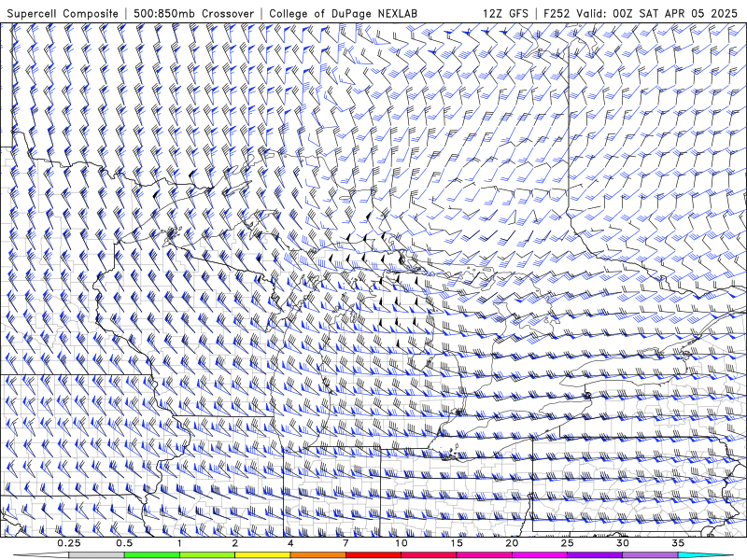747x560 pixels.
Task: Click the legend value 2
Action: [235, 543]
